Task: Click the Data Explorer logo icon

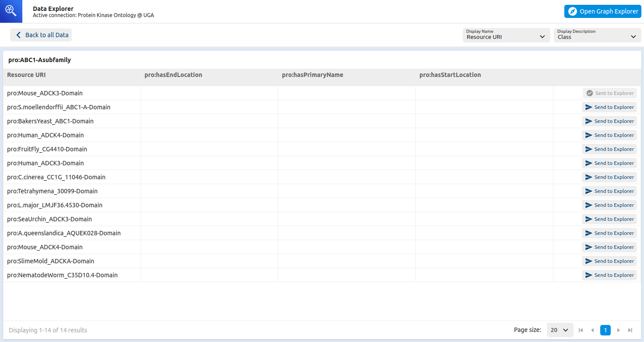Action: click(x=11, y=11)
